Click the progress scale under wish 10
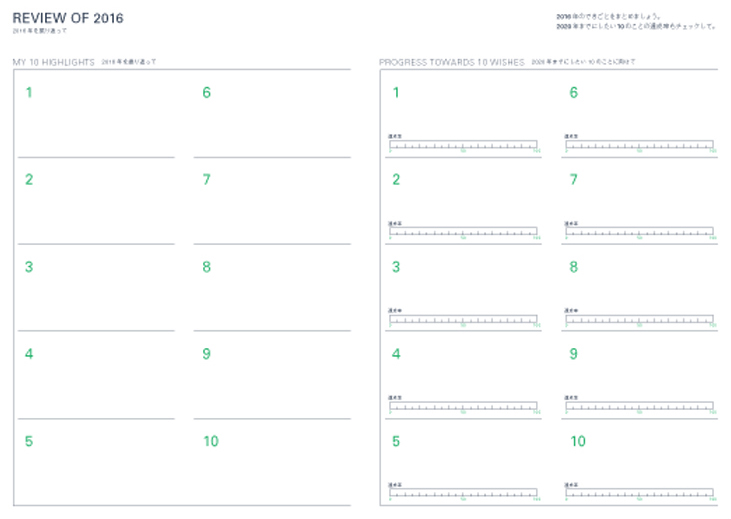This screenshot has height=519, width=731. pyautogui.click(x=639, y=493)
